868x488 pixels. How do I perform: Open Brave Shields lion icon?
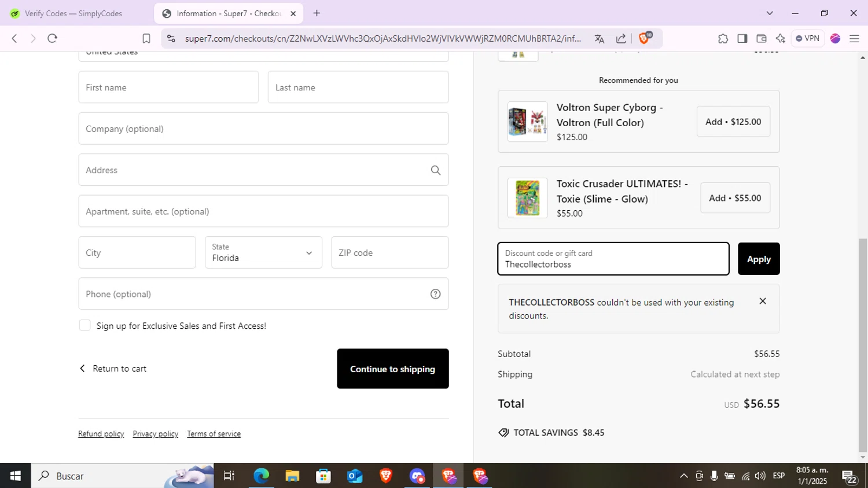[x=645, y=38]
